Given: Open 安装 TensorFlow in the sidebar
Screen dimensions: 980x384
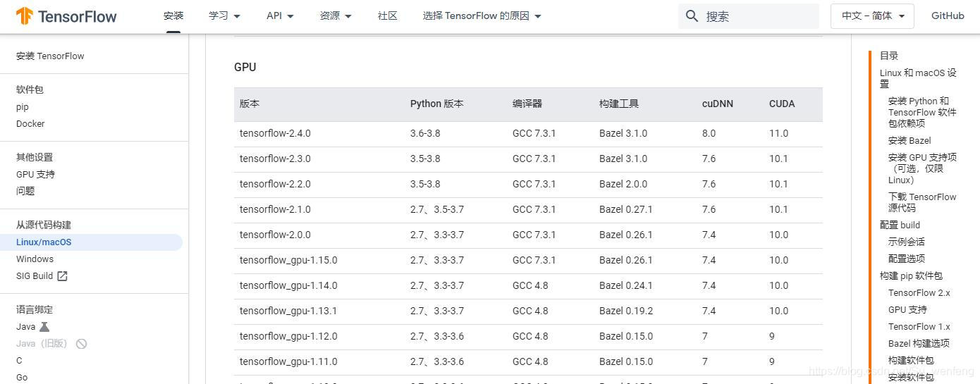Looking at the screenshot, I should [50, 56].
